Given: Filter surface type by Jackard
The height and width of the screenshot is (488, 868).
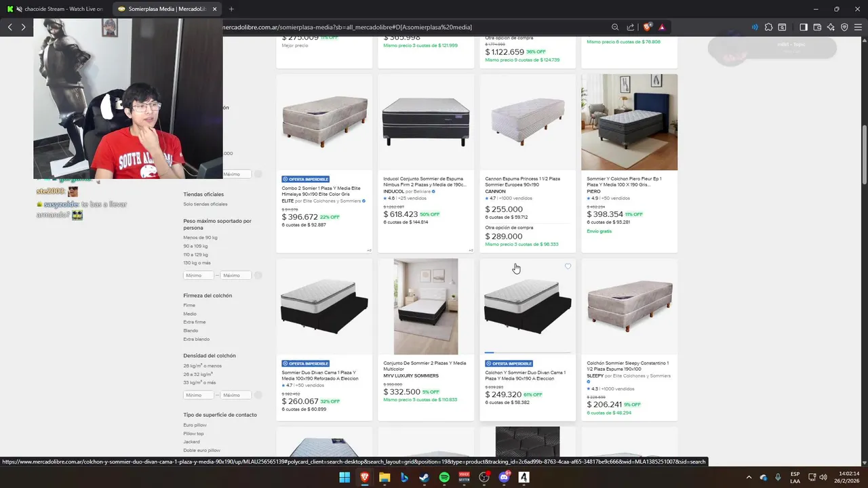Looking at the screenshot, I should (x=191, y=442).
